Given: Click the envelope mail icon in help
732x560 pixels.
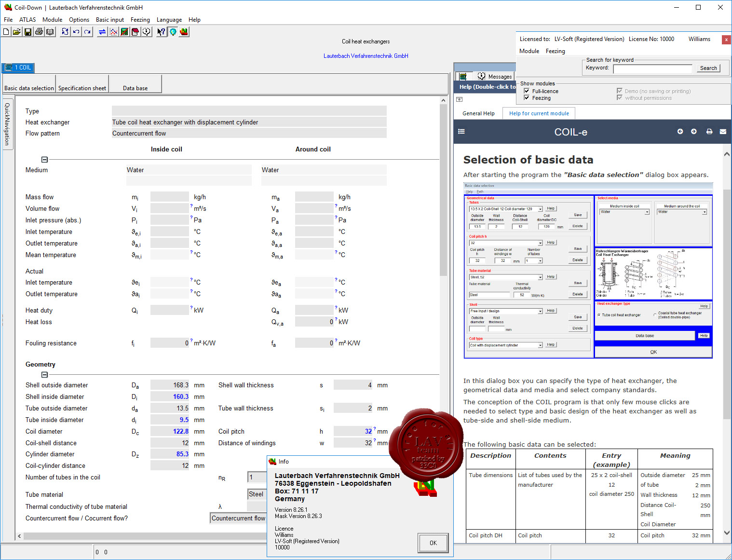Looking at the screenshot, I should point(723,131).
